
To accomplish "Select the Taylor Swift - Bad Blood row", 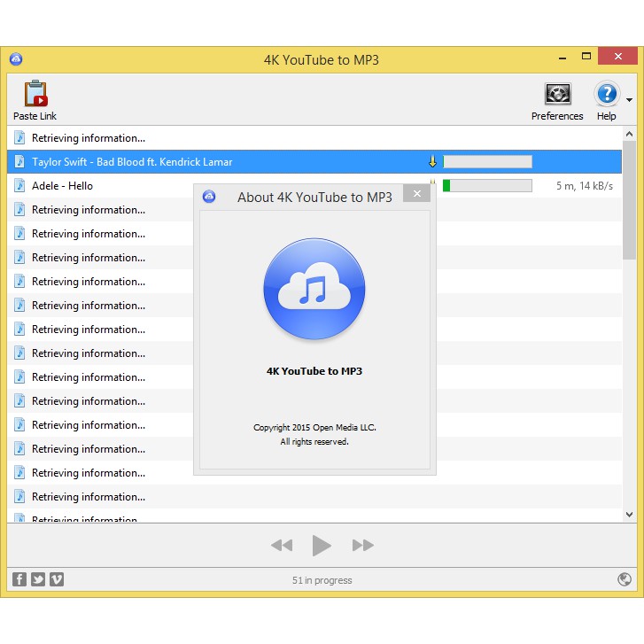I will click(x=314, y=162).
